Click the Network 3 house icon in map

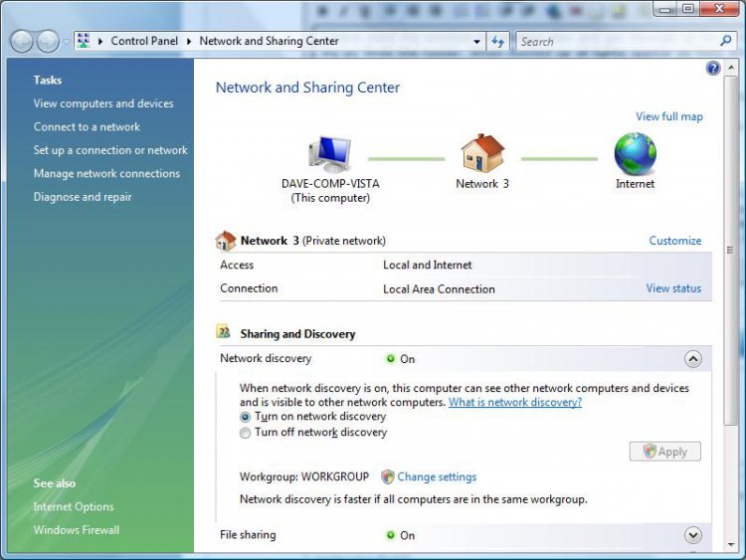pyautogui.click(x=482, y=153)
